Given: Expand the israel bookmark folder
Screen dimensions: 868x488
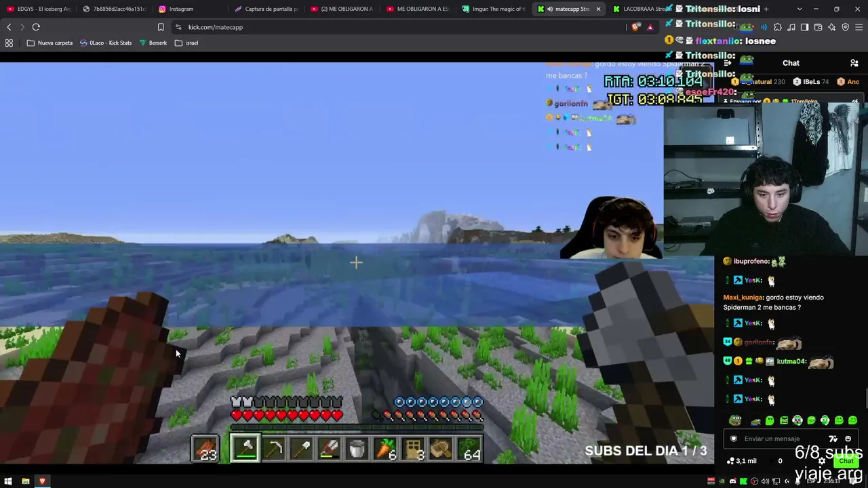Looking at the screenshot, I should [x=186, y=43].
